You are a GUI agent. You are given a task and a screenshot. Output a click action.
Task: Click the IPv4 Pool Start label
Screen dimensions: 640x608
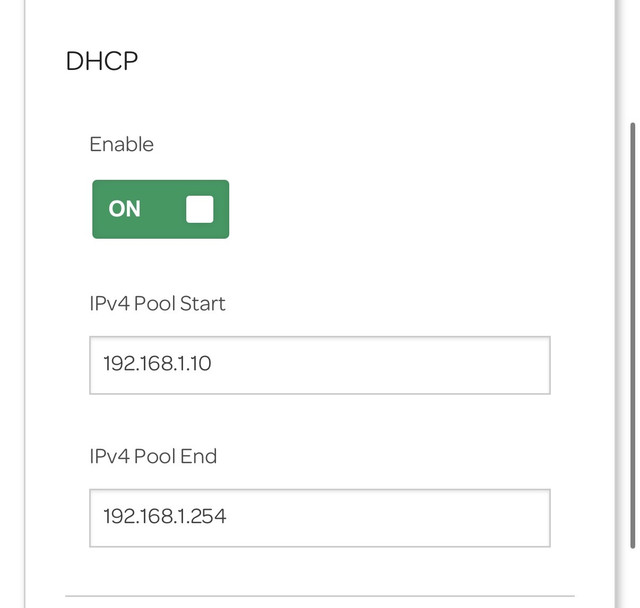coord(157,303)
